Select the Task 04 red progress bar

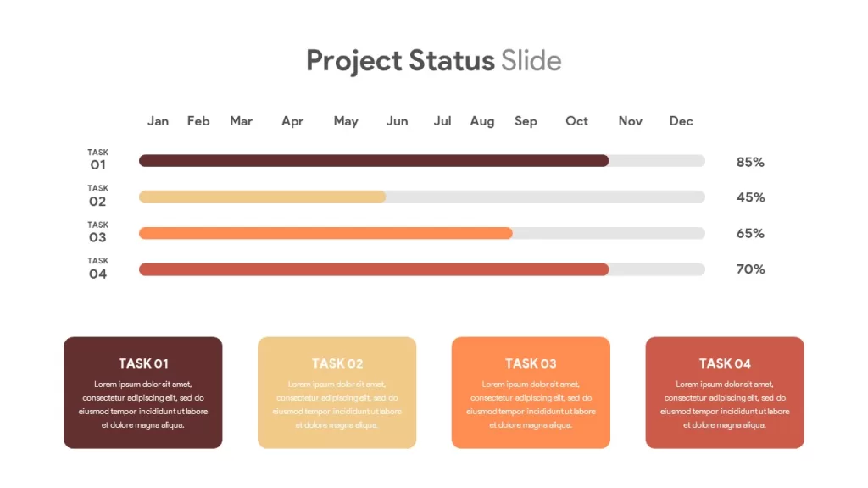point(374,269)
